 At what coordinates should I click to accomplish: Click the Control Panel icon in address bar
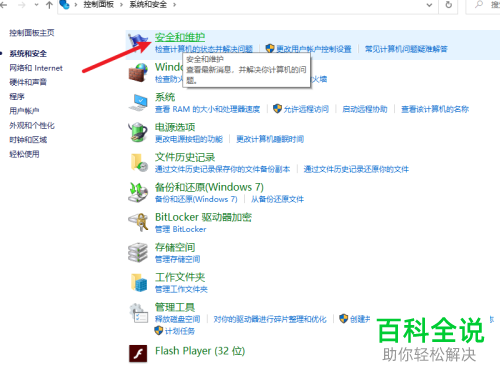pos(65,5)
